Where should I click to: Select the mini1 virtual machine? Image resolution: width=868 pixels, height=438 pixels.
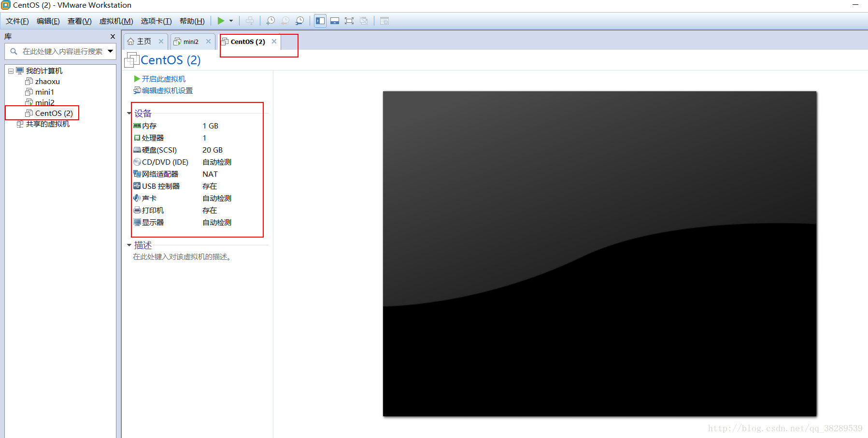(44, 92)
